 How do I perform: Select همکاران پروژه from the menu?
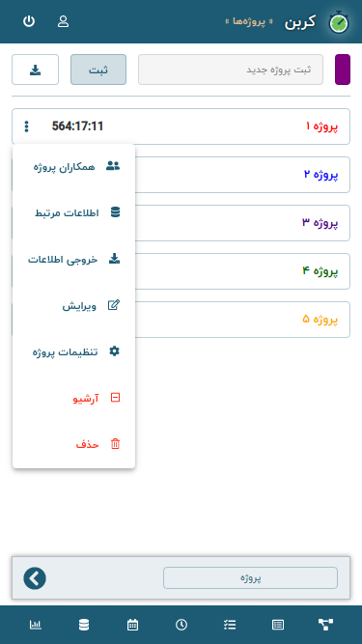(74, 167)
